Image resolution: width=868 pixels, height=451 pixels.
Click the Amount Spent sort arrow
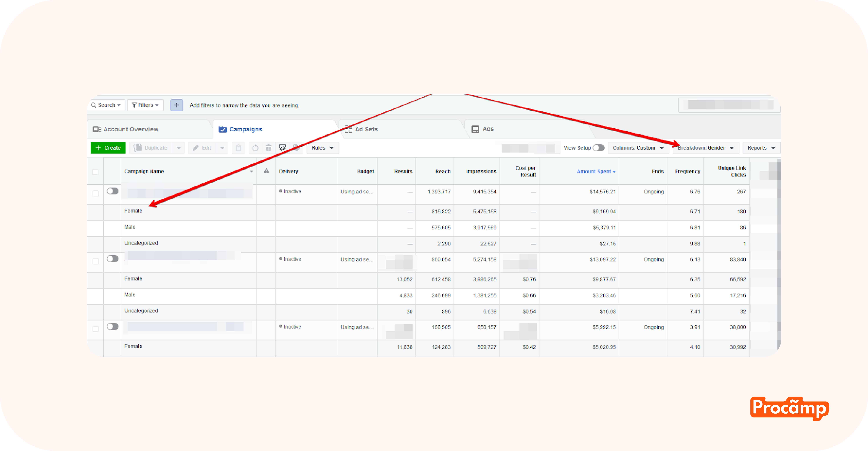pos(614,172)
